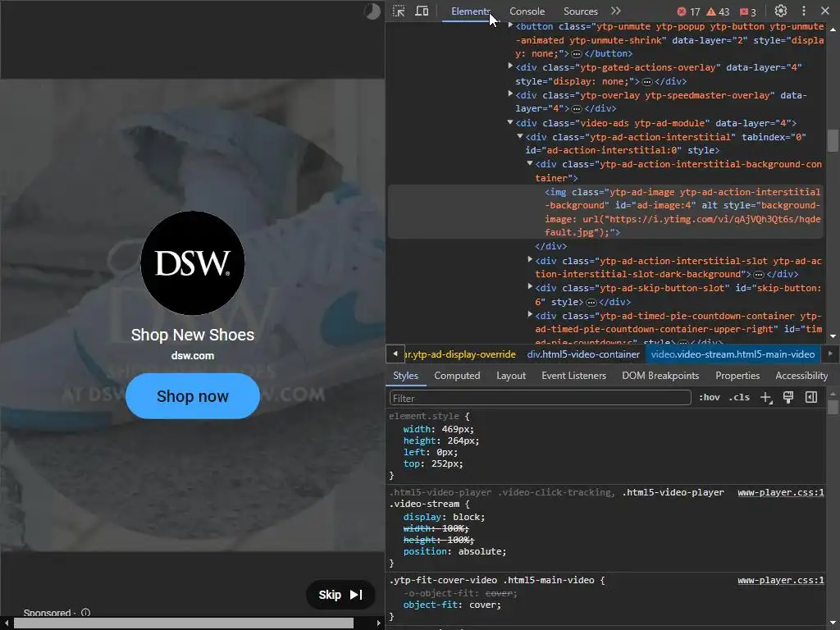Select the Styles tab

tap(405, 376)
